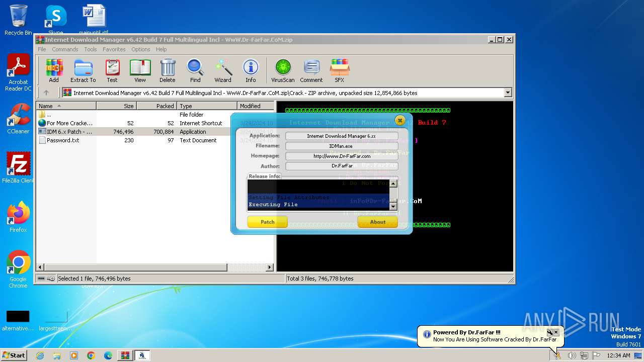Click the SFX toolbar icon
The image size is (644, 362).
point(340,71)
